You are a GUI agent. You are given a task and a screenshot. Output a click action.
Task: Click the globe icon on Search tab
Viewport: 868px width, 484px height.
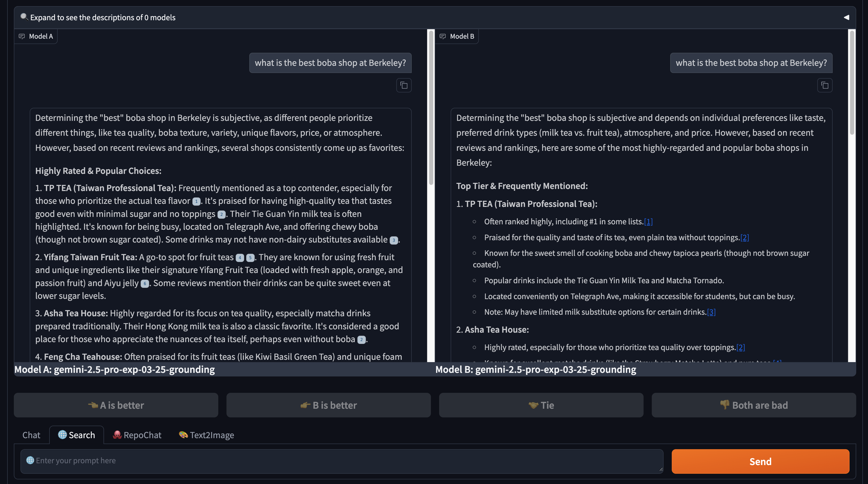click(62, 435)
